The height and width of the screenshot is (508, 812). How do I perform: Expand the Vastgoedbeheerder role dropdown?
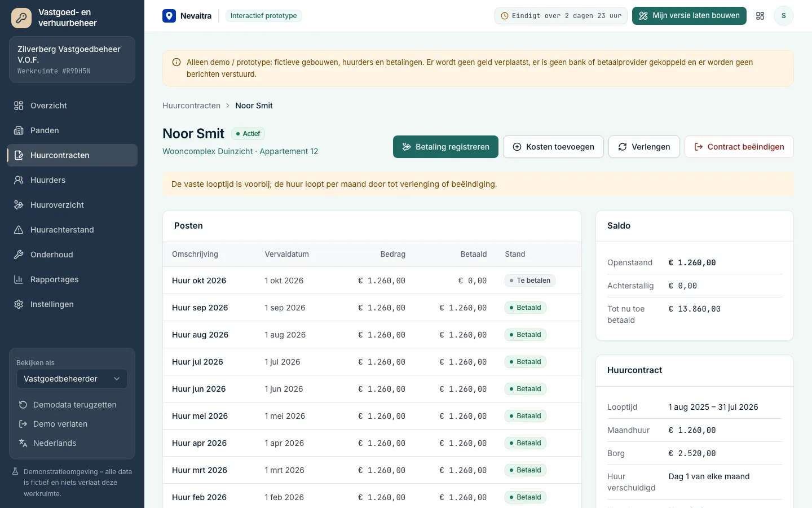coord(72,379)
